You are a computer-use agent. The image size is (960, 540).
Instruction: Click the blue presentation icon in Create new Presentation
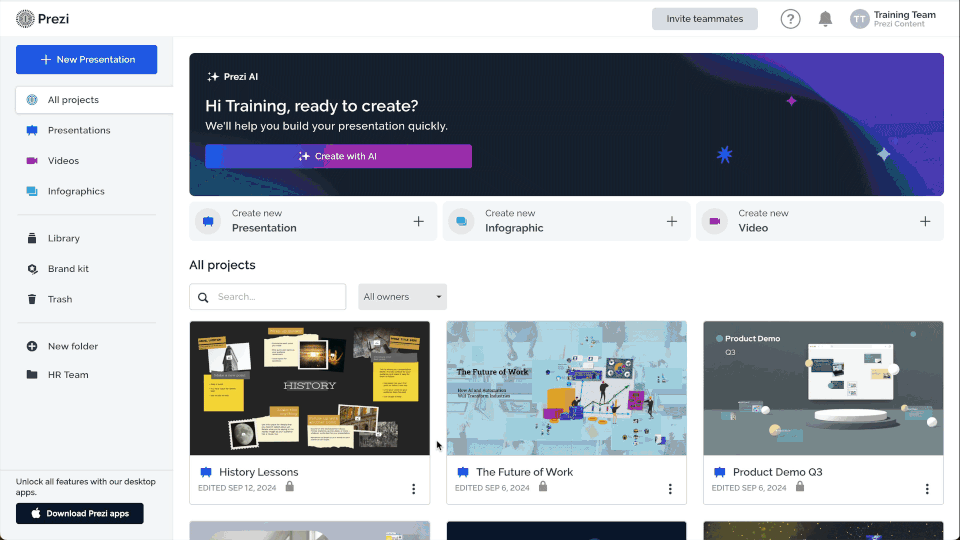(x=208, y=221)
